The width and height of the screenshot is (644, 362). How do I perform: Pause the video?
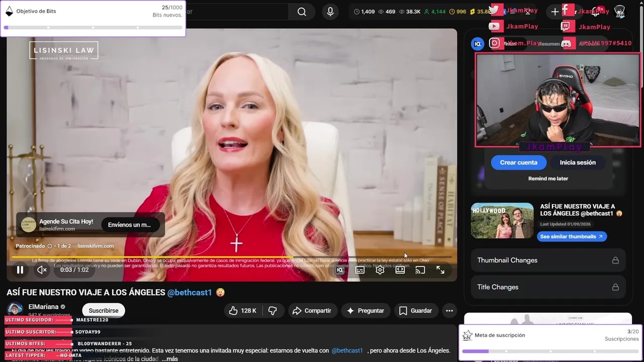[x=20, y=270]
